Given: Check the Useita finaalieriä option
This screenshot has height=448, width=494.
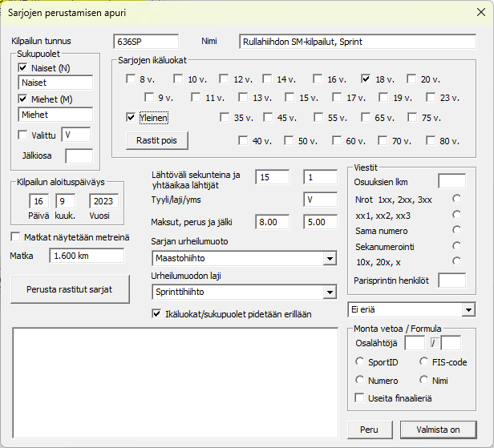Looking at the screenshot, I should click(359, 398).
